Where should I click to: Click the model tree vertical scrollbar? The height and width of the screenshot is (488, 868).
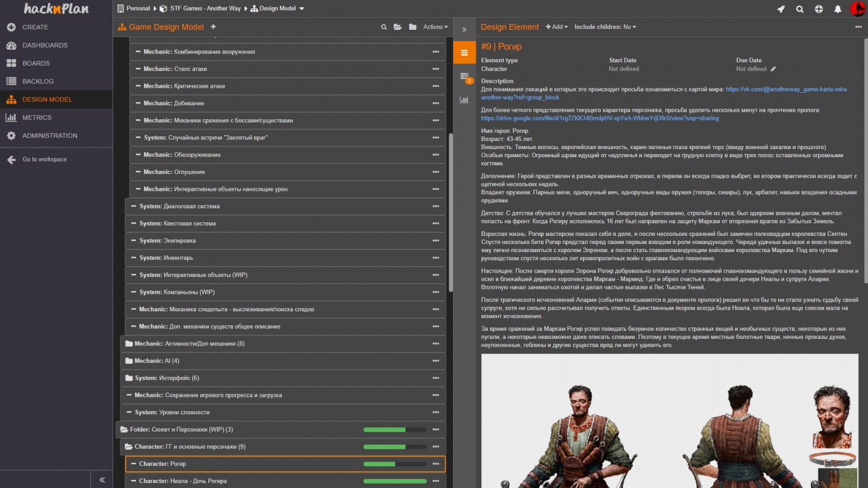click(451, 211)
